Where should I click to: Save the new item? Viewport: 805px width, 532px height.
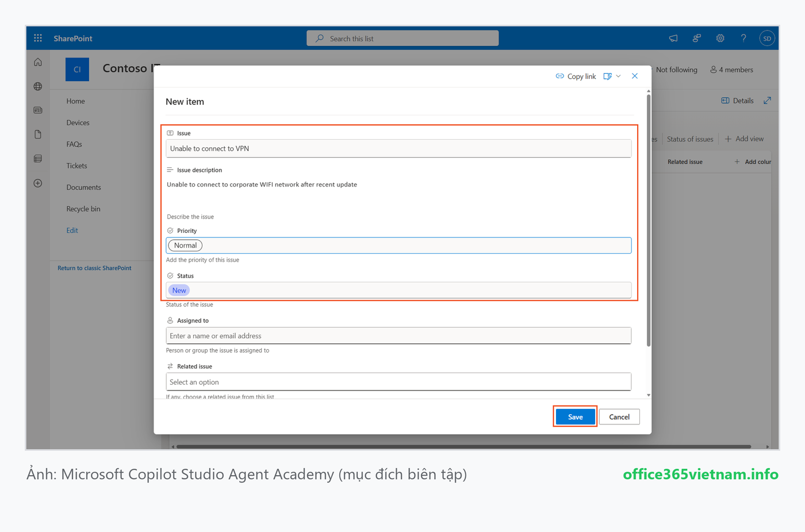tap(575, 416)
